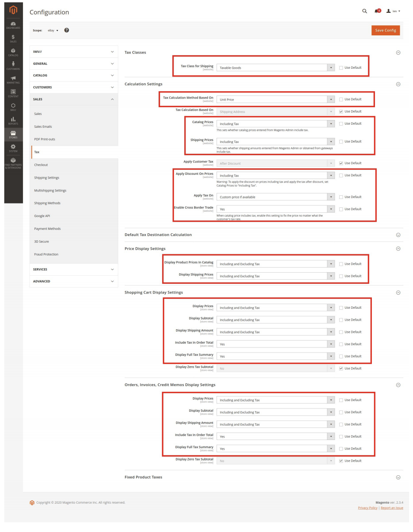The height and width of the screenshot is (532, 413).
Task: Open the Tax Calculation Method Based On dropdown
Action: coord(275,99)
